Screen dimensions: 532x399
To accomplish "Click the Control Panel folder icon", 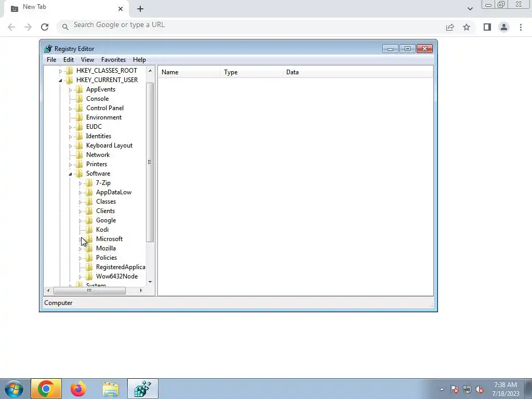I will point(79,108).
